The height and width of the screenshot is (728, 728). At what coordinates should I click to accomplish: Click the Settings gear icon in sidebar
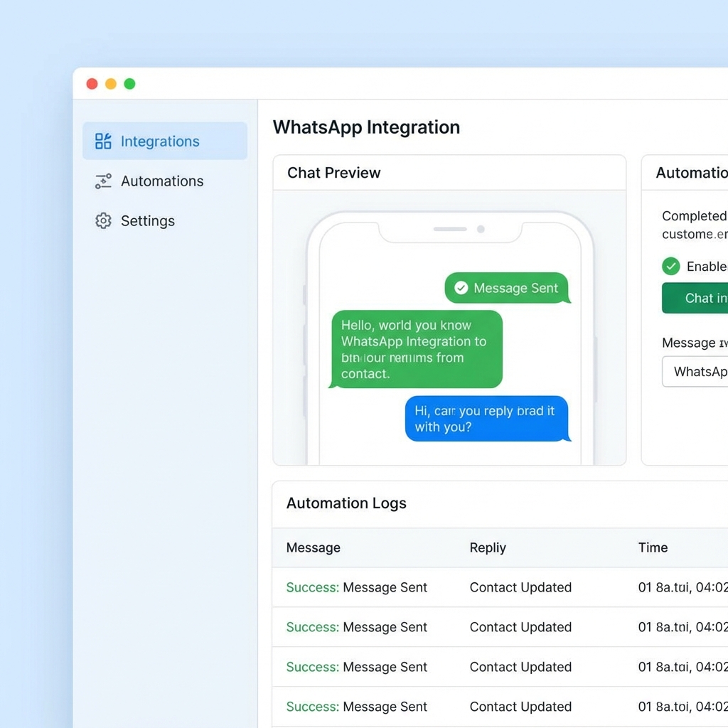point(103,221)
